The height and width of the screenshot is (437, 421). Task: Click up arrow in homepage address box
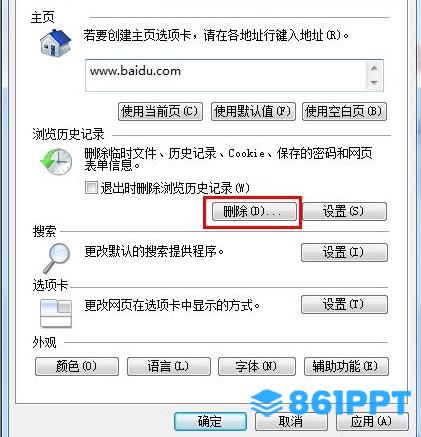pos(374,68)
